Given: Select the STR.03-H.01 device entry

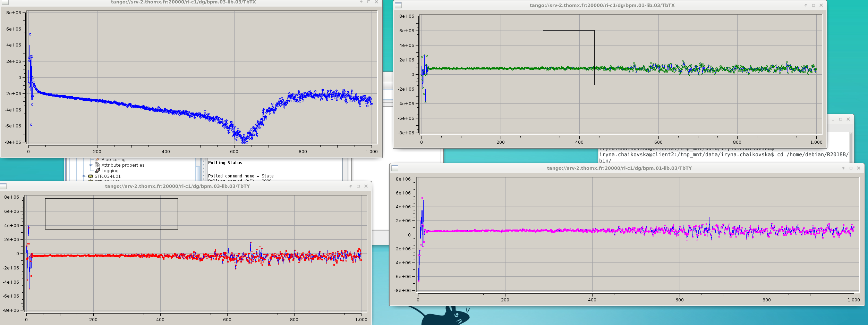Looking at the screenshot, I should point(108,176).
